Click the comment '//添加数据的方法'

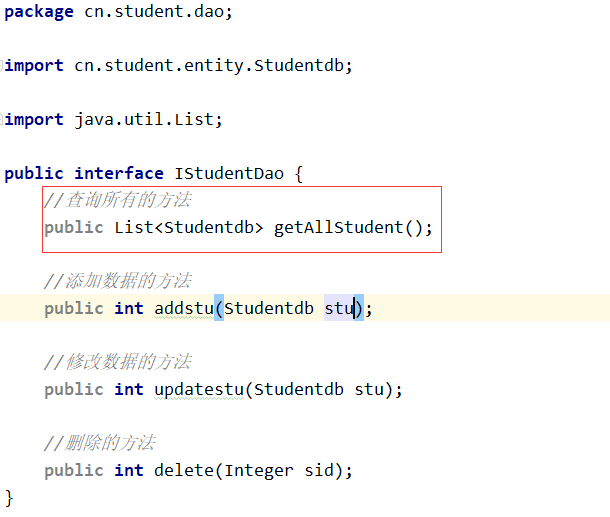tap(117, 281)
